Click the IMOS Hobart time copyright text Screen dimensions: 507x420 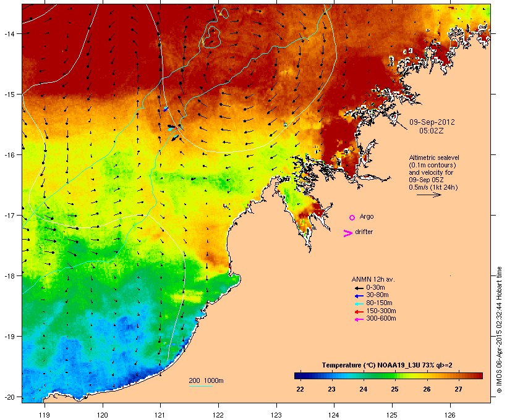click(499, 330)
